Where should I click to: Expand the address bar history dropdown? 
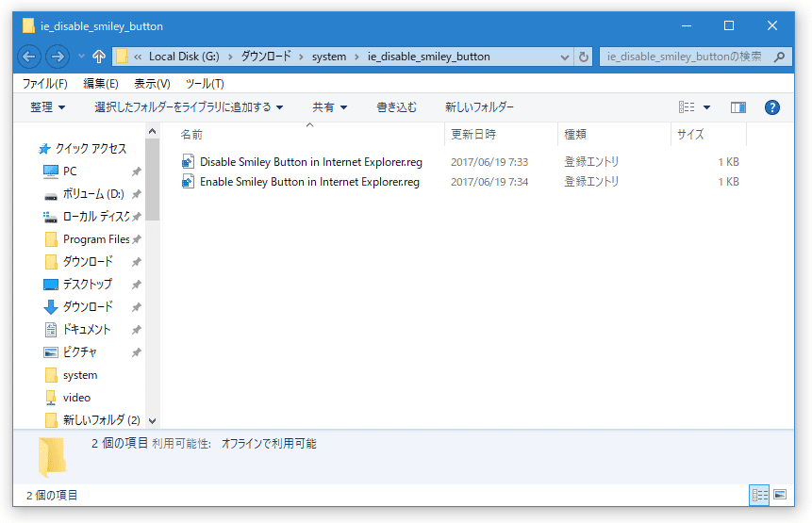(565, 57)
